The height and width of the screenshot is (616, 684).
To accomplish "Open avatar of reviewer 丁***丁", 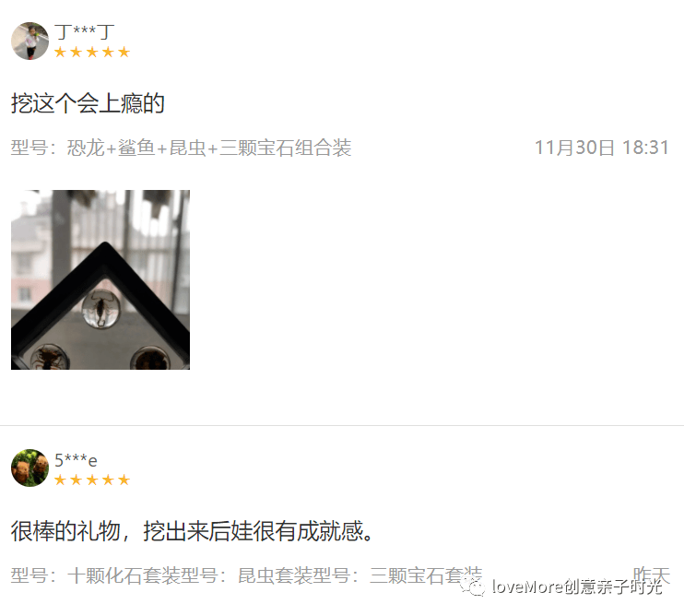I will click(x=30, y=41).
